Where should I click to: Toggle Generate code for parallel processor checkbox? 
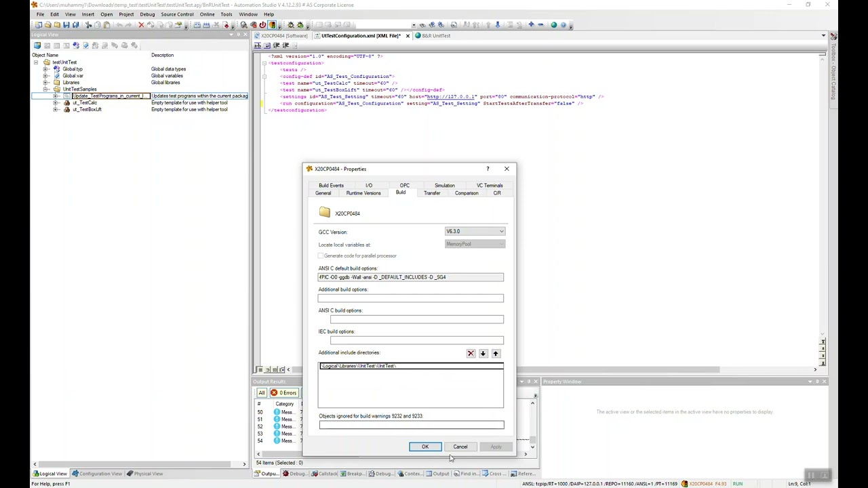[x=321, y=256]
